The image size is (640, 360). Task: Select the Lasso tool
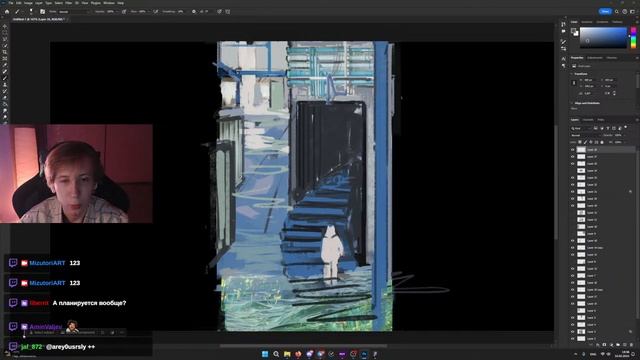click(x=5, y=39)
